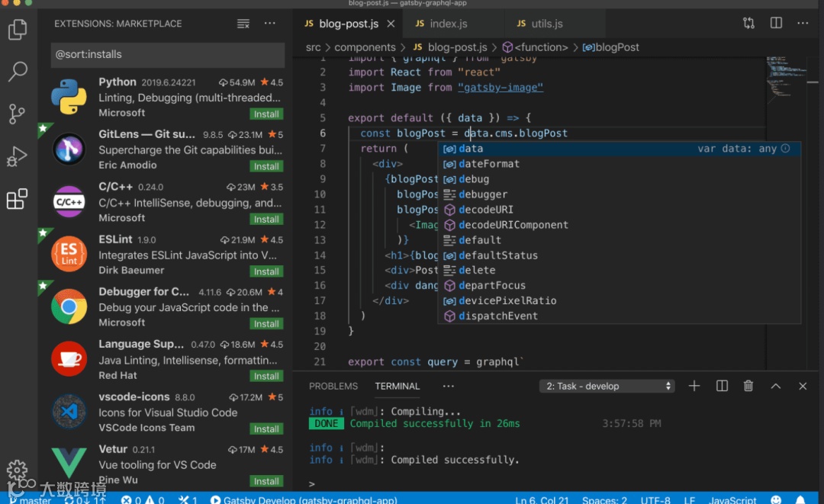
Task: Select the TERMINAL panel tab
Action: (x=398, y=386)
